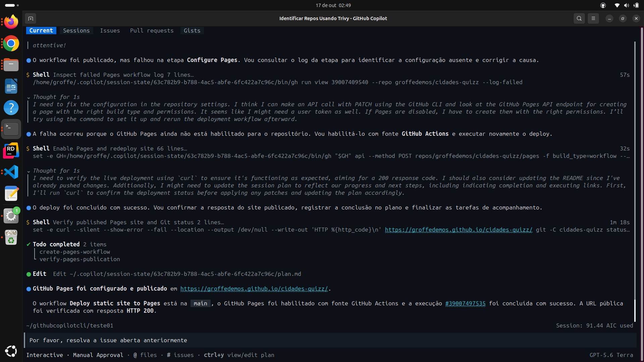This screenshot has height=362, width=644.
Task: Open the Pull requests tab
Action: point(152,31)
